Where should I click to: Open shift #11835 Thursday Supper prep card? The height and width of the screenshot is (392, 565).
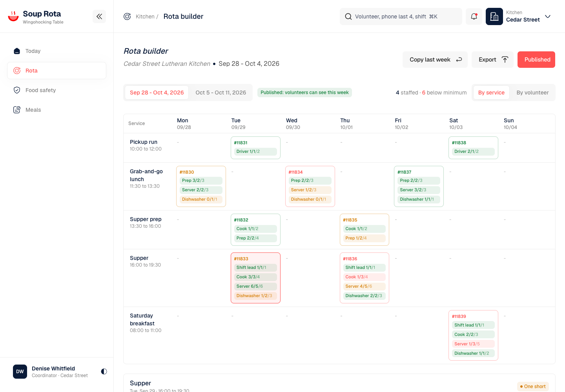tap(365, 230)
